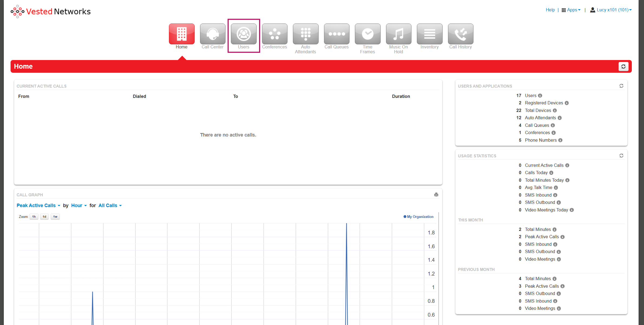Open the Auto Attendants keypad icon
This screenshot has width=644, height=325.
click(305, 34)
